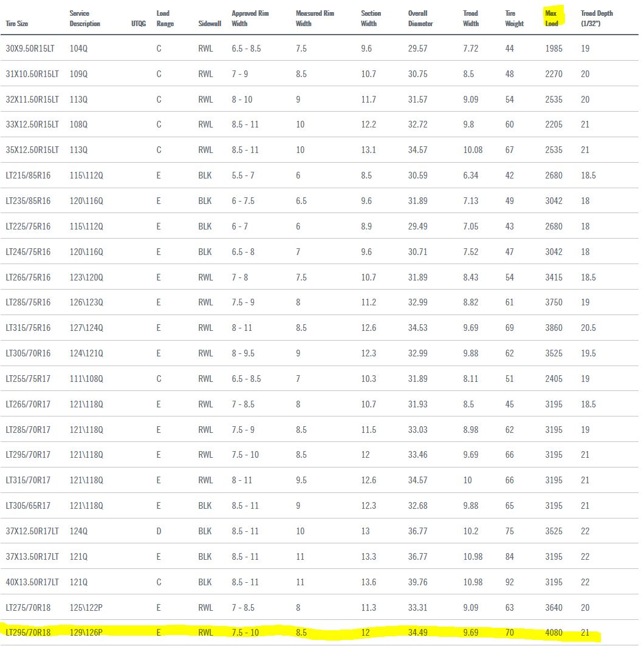Select the Load Range column header
644x646 pixels.
click(165, 18)
